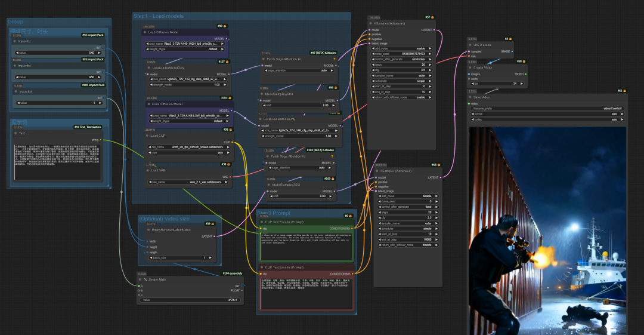Select the Step3 Prompt group title
Screen dimensions: 644x335
tap(274, 213)
